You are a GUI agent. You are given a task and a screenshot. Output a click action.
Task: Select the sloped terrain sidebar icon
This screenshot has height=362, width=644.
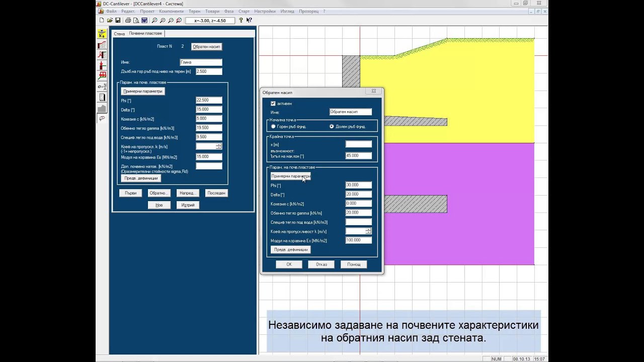[102, 45]
